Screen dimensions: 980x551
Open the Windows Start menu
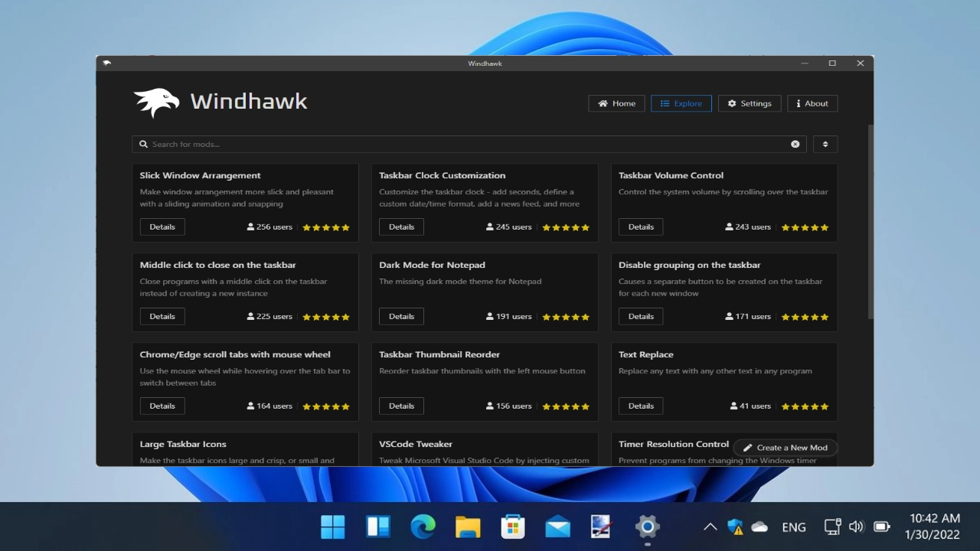333,527
